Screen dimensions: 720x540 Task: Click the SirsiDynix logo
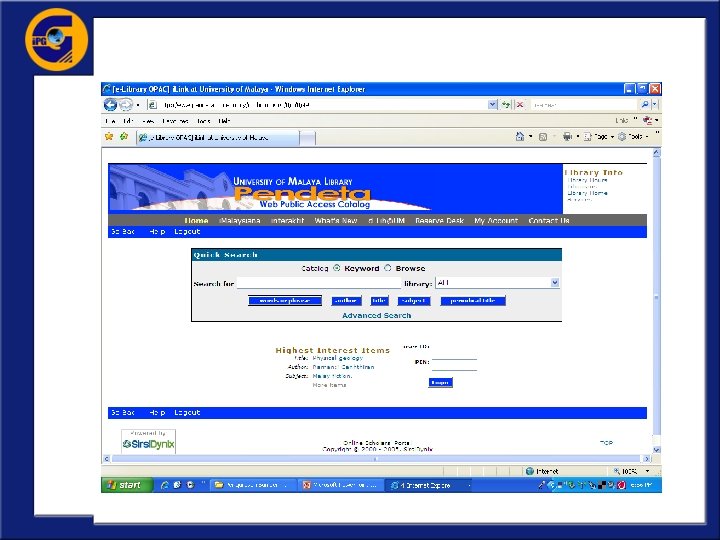(x=148, y=444)
